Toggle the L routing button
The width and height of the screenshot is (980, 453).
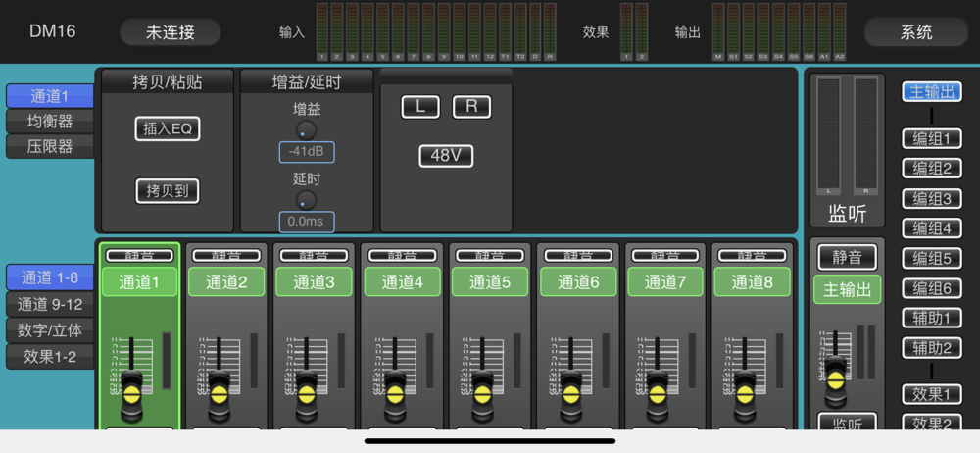pos(420,107)
